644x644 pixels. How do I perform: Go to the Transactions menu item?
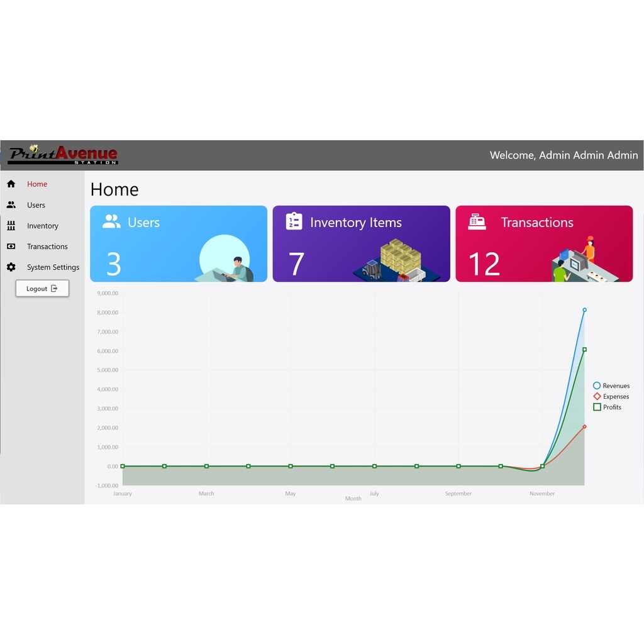click(47, 247)
